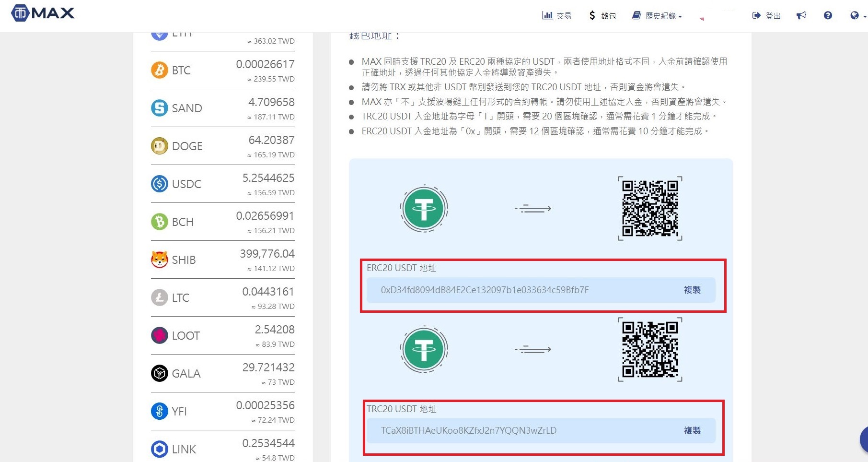Select the LTC coin icon

point(160,297)
